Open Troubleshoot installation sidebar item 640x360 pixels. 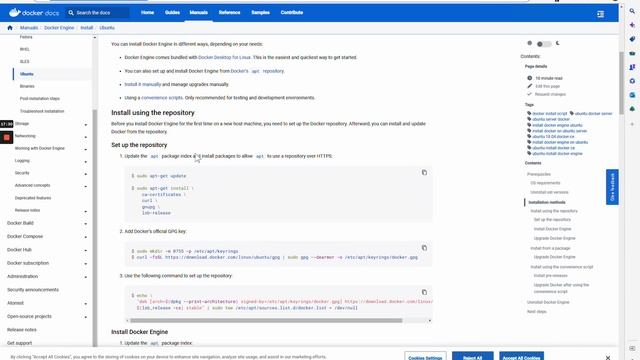[42, 111]
